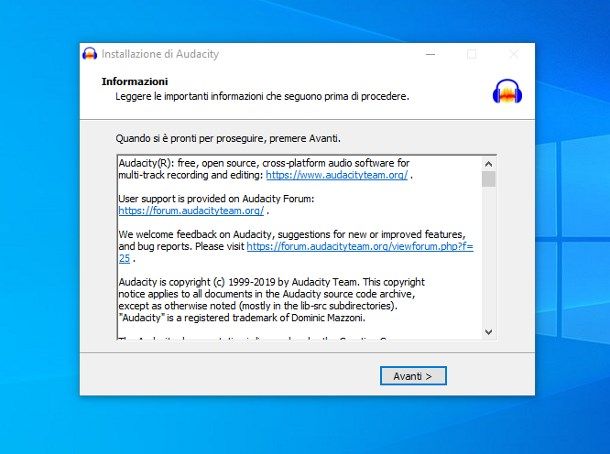The image size is (610, 454).
Task: Click the Audacity icon in the title bar
Action: [90, 54]
